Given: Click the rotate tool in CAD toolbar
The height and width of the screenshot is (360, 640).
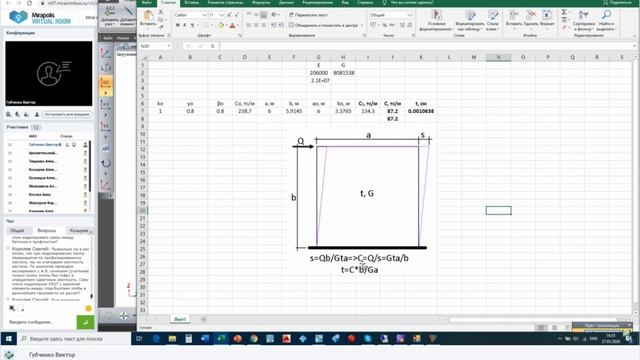Looking at the screenshot, I should pos(106,164).
